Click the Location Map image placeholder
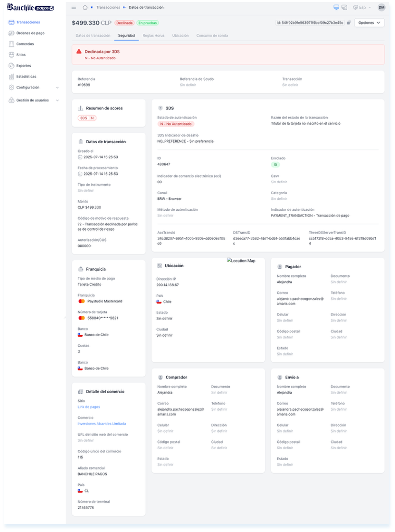Viewport: 395px width, 532px height. (241, 261)
